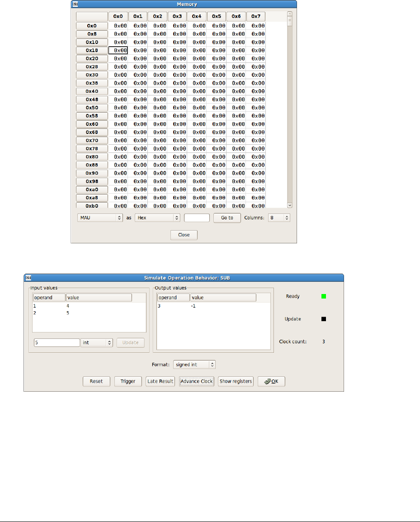The height and width of the screenshot is (522, 420).
Task: Confirm with the OK button
Action: [271, 381]
